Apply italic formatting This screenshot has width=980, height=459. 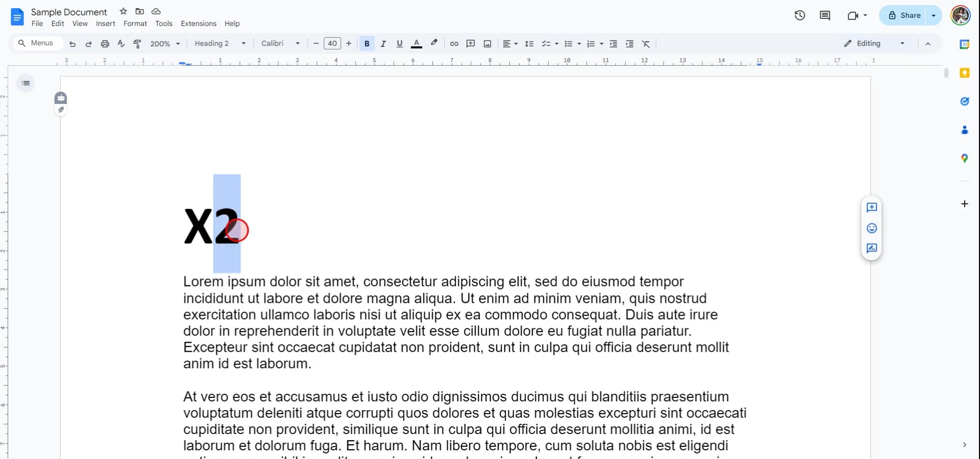(x=383, y=44)
